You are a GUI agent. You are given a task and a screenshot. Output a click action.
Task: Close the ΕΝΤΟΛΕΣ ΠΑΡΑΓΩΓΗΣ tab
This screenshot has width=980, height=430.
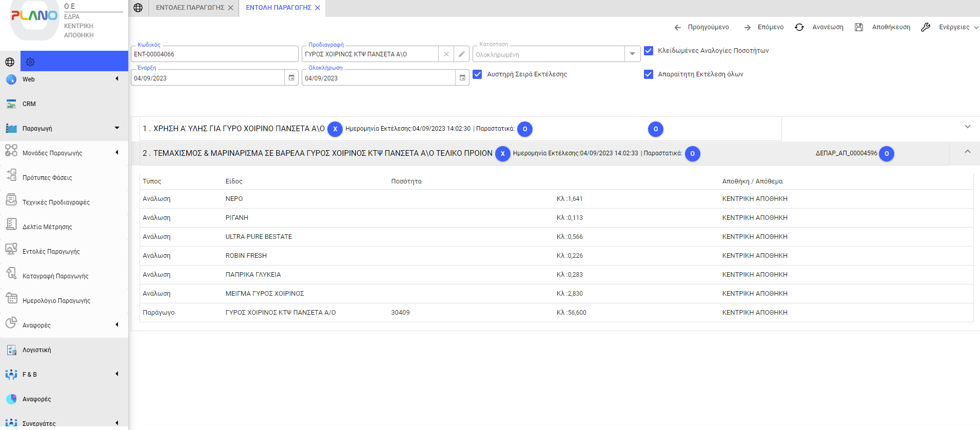click(x=230, y=8)
